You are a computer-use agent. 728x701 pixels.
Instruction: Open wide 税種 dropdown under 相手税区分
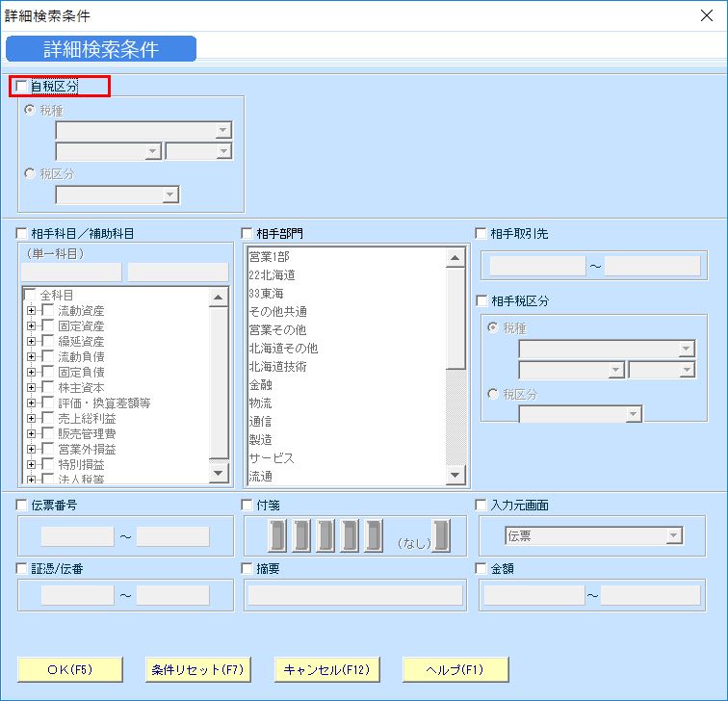[687, 349]
